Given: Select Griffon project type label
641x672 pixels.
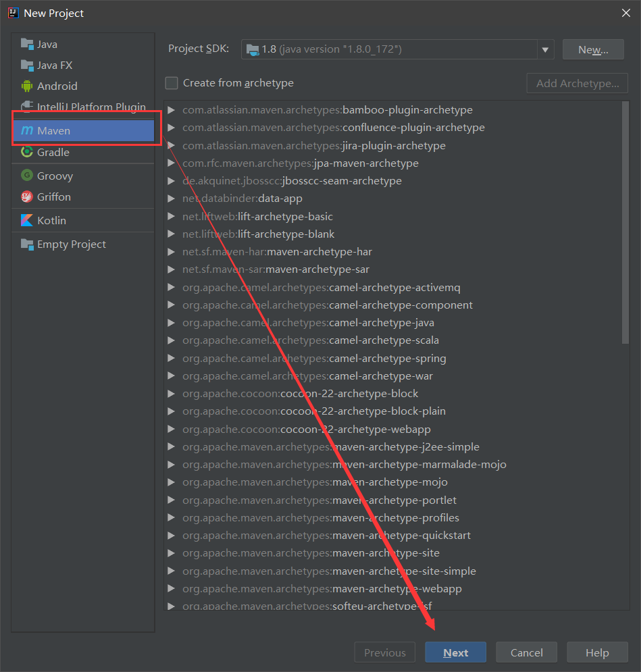Looking at the screenshot, I should click(54, 197).
